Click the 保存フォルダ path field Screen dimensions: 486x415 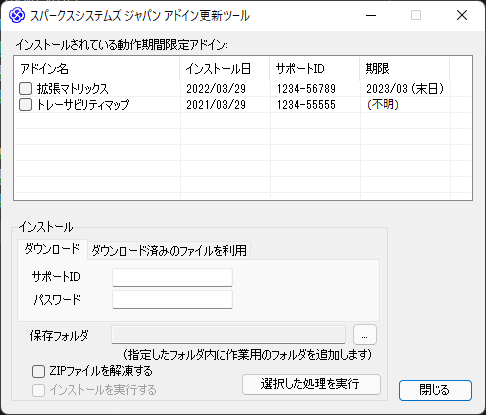tap(228, 335)
